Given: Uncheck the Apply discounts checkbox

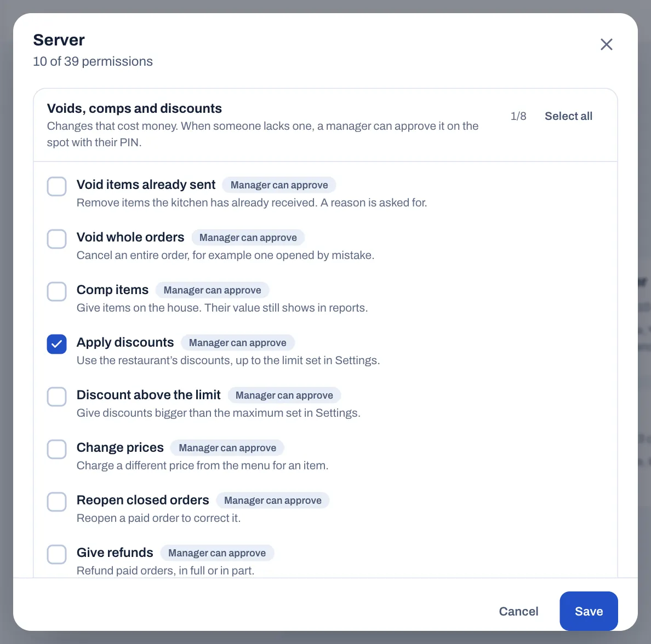Looking at the screenshot, I should (57, 344).
